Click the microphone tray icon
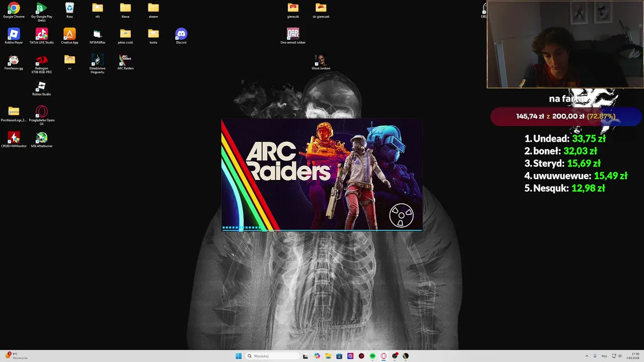The height and width of the screenshot is (362, 644). 595,356
